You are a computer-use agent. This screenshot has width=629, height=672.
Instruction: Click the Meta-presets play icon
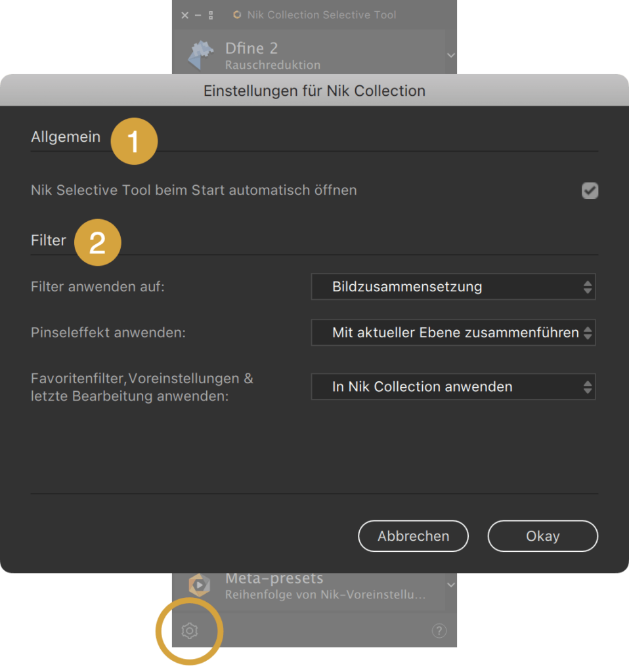point(200,585)
